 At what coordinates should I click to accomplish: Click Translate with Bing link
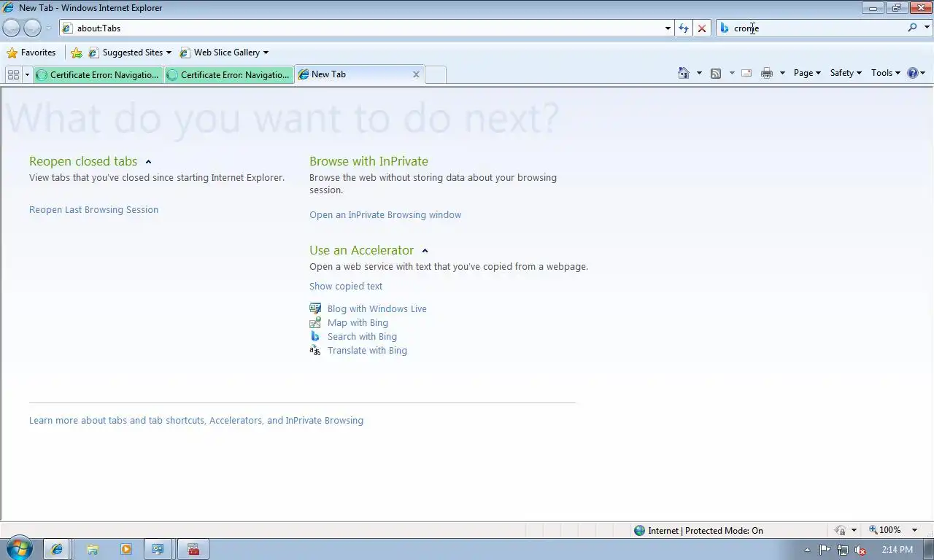coord(367,351)
